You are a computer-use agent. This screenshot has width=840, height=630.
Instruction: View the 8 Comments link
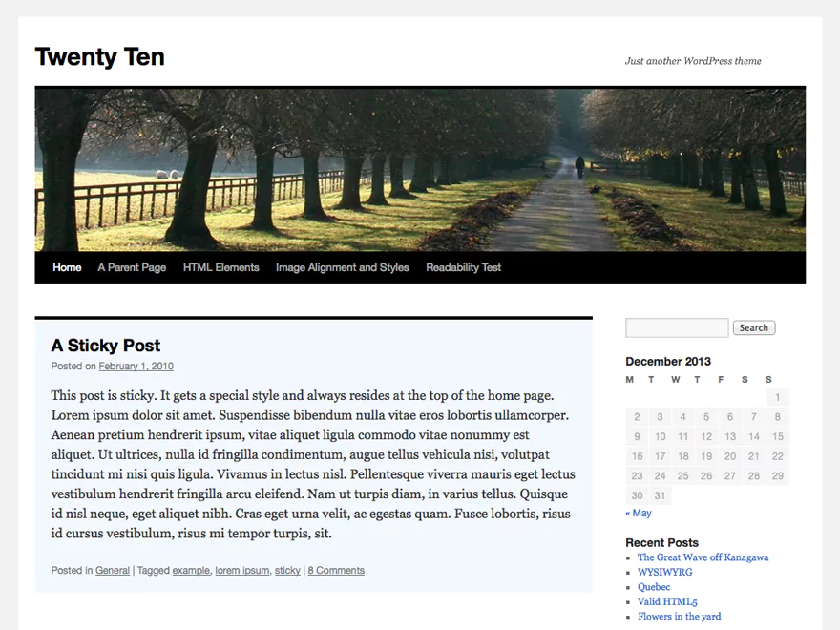(x=336, y=571)
